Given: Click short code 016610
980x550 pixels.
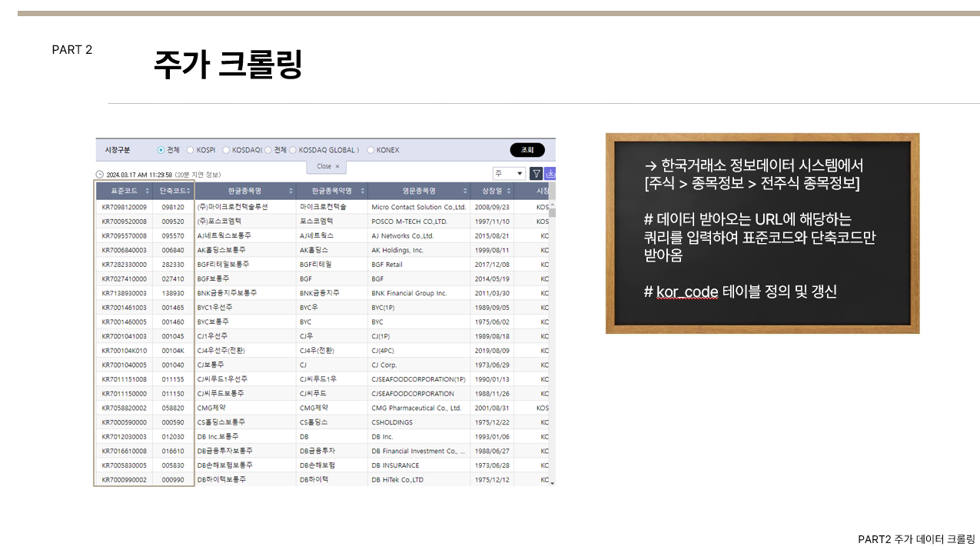Looking at the screenshot, I should point(173,451).
